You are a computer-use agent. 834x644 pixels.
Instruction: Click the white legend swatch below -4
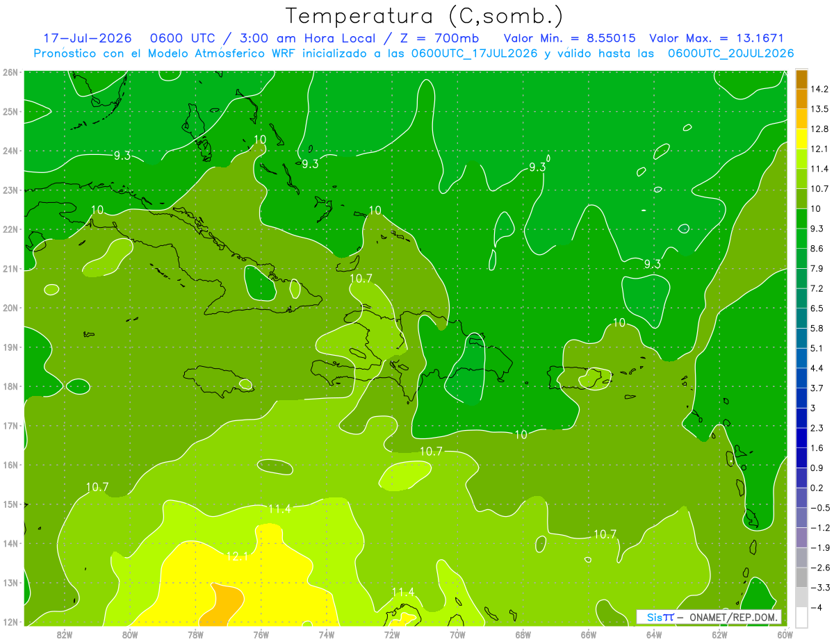[801, 617]
